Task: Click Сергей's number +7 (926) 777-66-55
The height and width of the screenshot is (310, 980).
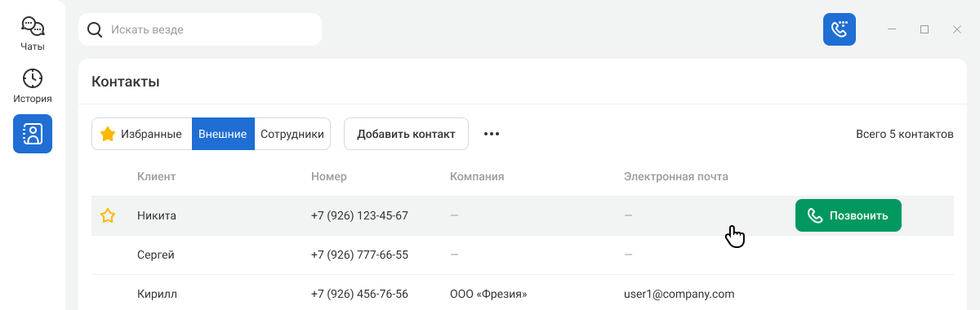Action: tap(359, 255)
